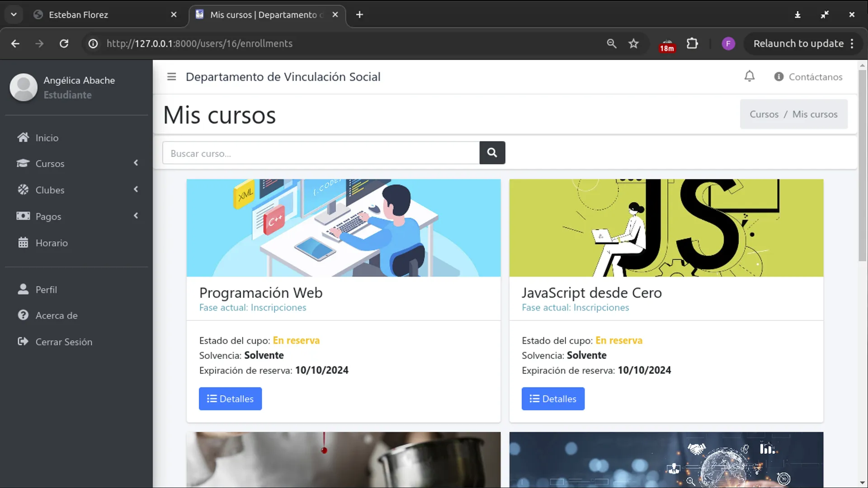This screenshot has height=488, width=868.
Task: Click the Perfil user icon
Action: click(23, 289)
